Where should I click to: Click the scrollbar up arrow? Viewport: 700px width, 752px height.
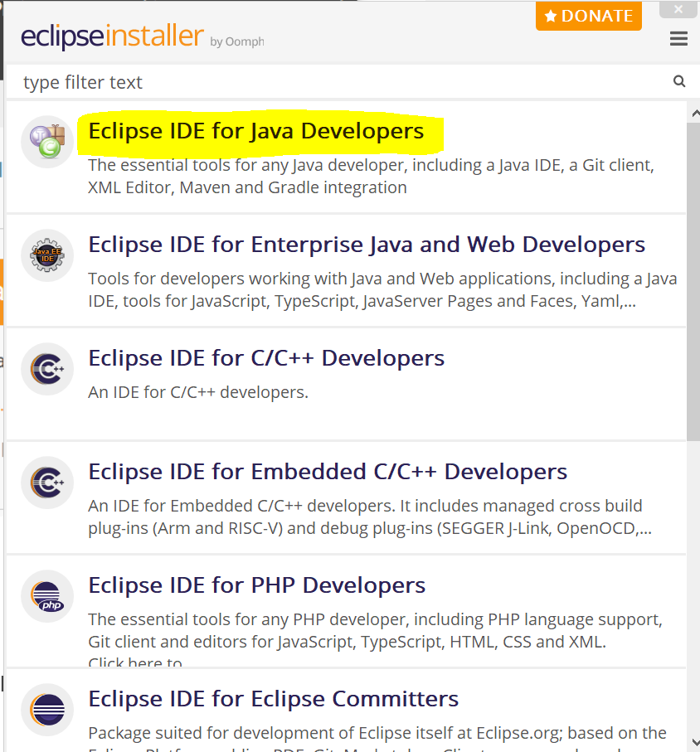[694, 114]
